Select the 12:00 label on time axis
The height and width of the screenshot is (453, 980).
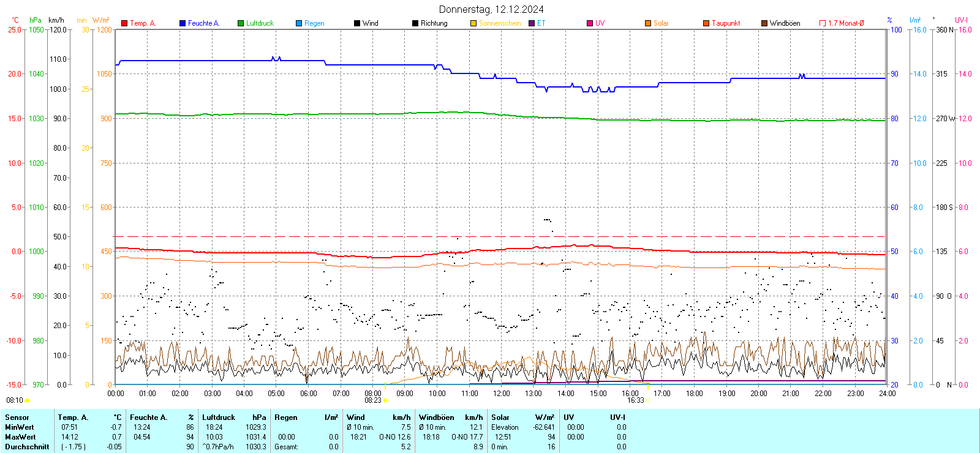502,393
